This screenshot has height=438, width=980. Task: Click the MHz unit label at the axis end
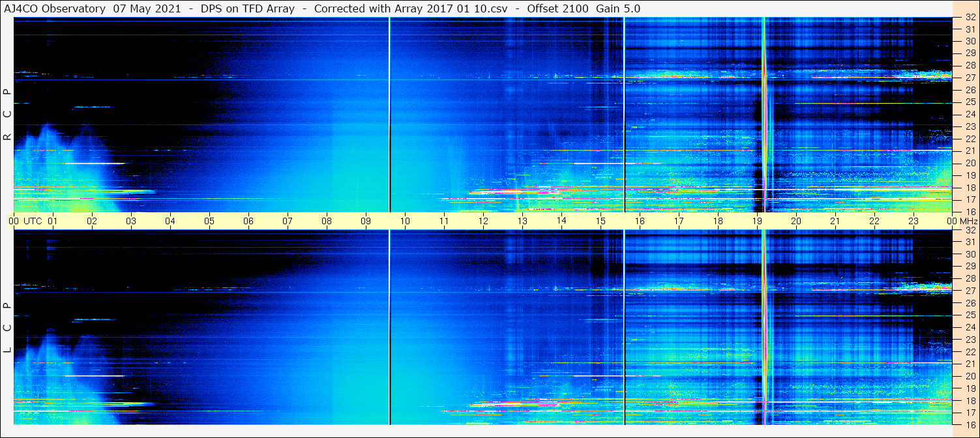(968, 221)
